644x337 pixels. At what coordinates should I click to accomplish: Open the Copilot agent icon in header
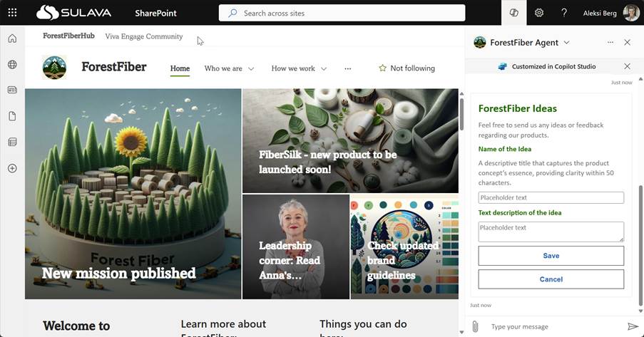tap(513, 13)
